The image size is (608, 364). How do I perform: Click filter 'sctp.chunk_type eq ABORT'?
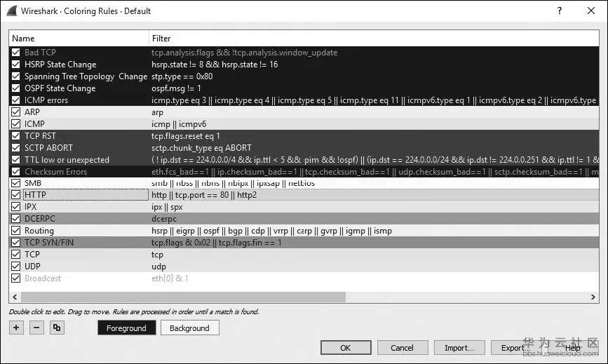pyautogui.click(x=201, y=148)
